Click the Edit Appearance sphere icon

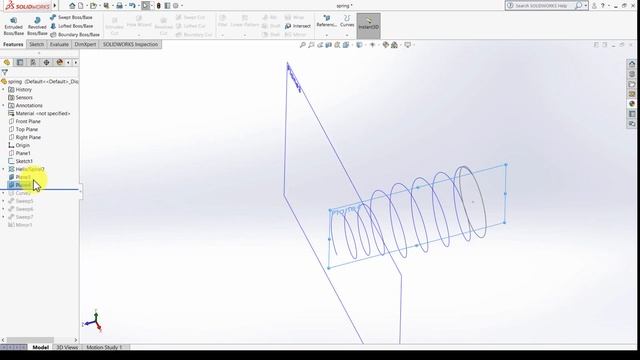tap(385, 45)
